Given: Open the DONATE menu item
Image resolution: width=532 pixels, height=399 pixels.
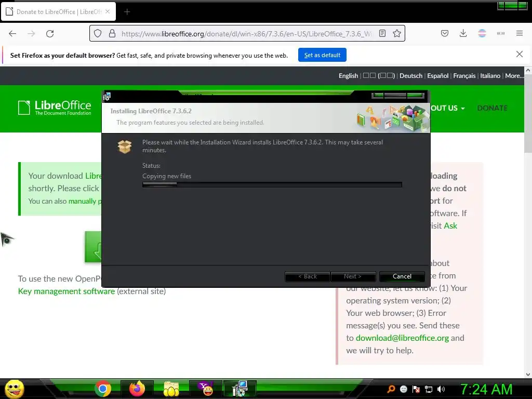Looking at the screenshot, I should pyautogui.click(x=493, y=108).
